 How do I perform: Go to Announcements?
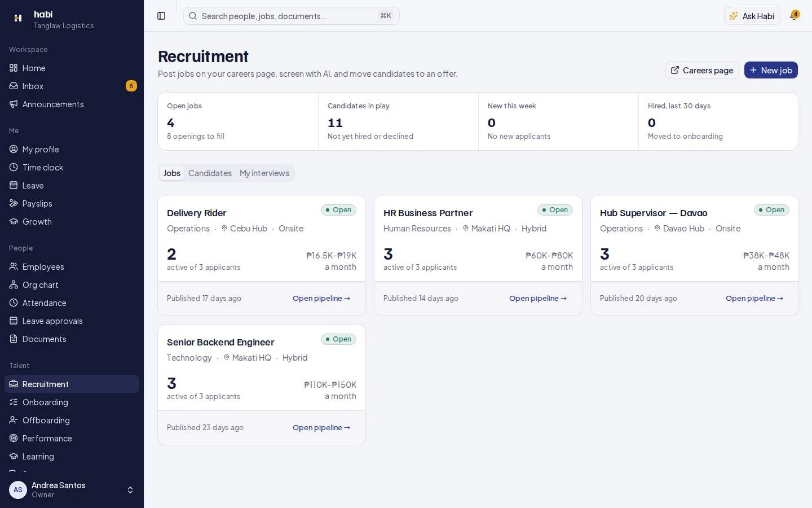72,104
